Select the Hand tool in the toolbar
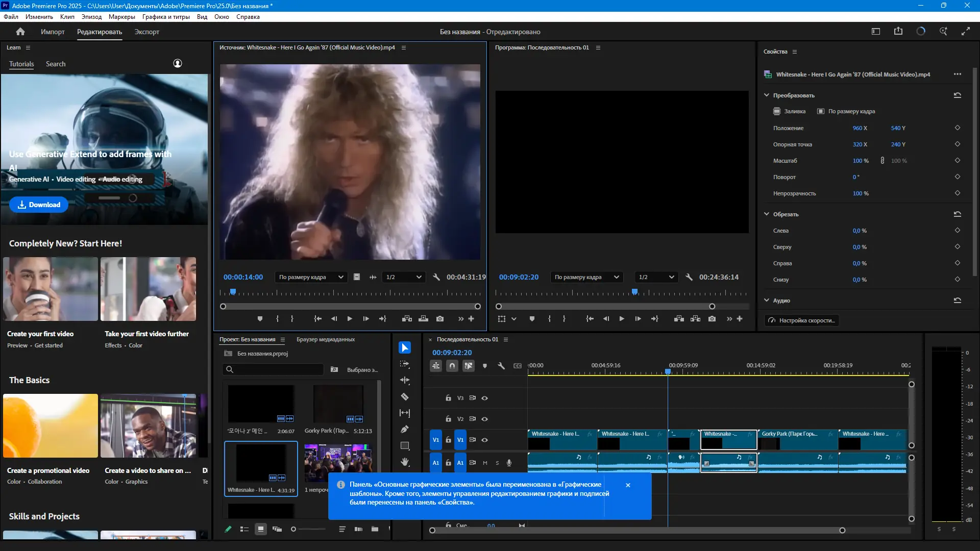The width and height of the screenshot is (980, 551). pyautogui.click(x=405, y=462)
